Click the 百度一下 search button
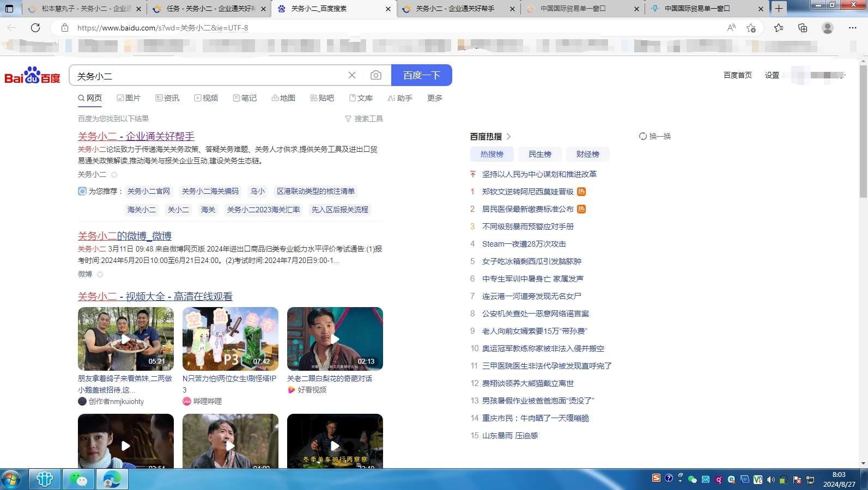 [x=422, y=75]
